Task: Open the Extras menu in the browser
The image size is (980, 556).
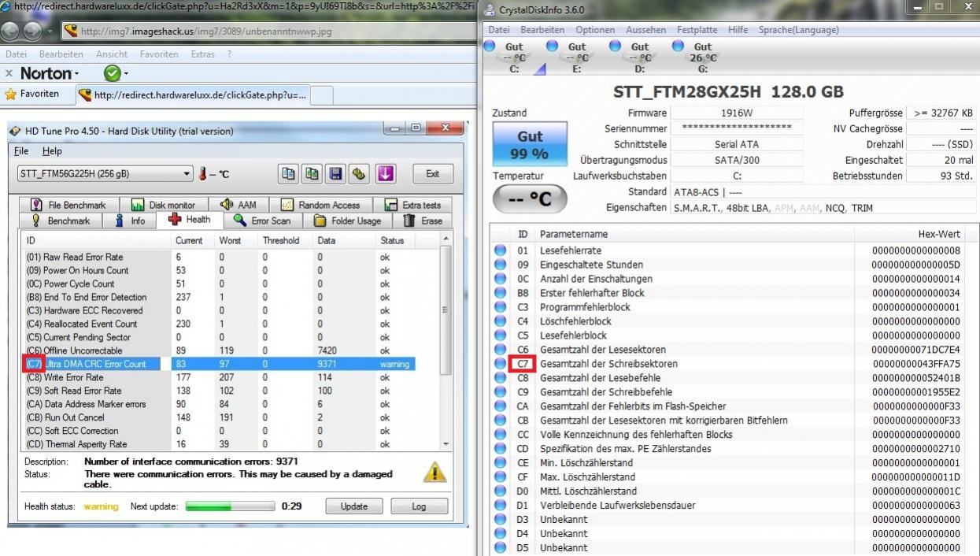Action: pos(202,54)
